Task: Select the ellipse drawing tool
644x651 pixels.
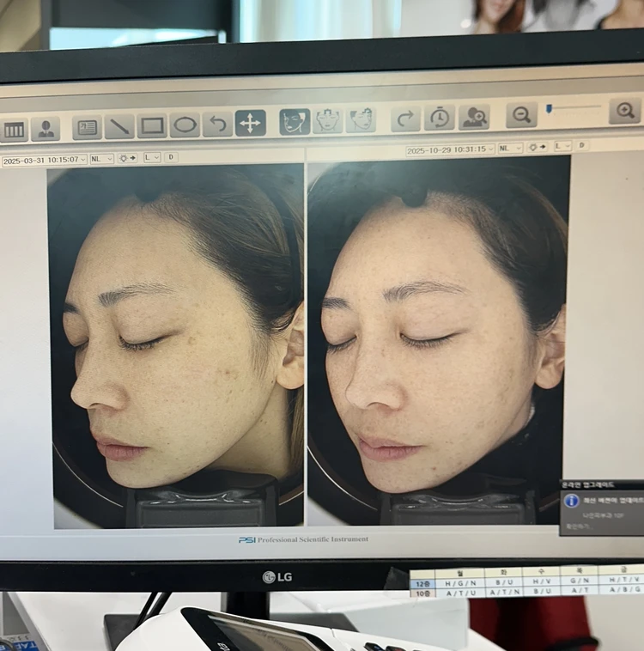Action: tap(185, 125)
